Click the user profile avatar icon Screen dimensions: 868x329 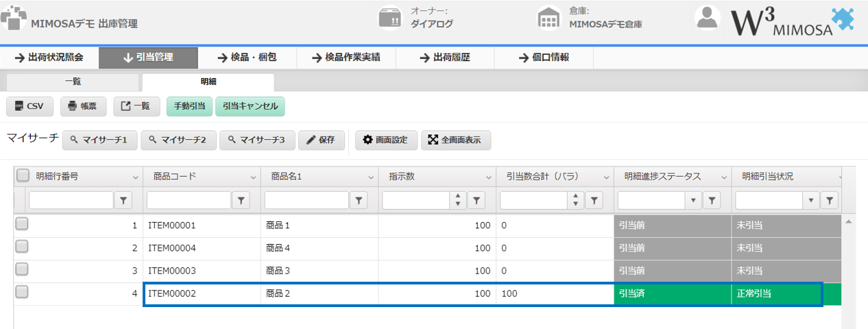tap(707, 18)
